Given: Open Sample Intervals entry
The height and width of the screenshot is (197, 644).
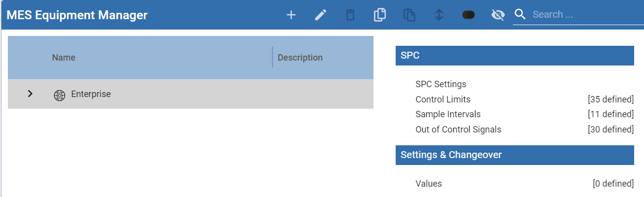Looking at the screenshot, I should point(448,114).
